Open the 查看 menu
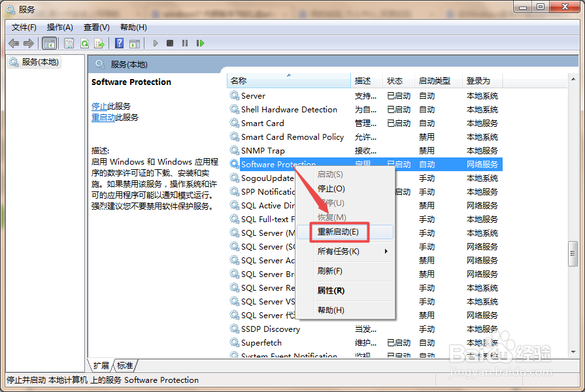Screen dimensions: 585x392 click(95, 27)
